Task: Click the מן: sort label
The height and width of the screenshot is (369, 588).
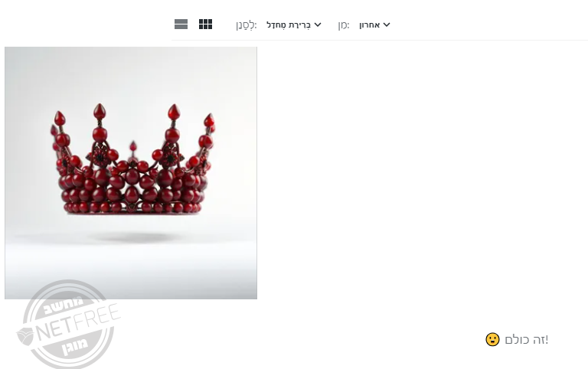Action: click(344, 25)
